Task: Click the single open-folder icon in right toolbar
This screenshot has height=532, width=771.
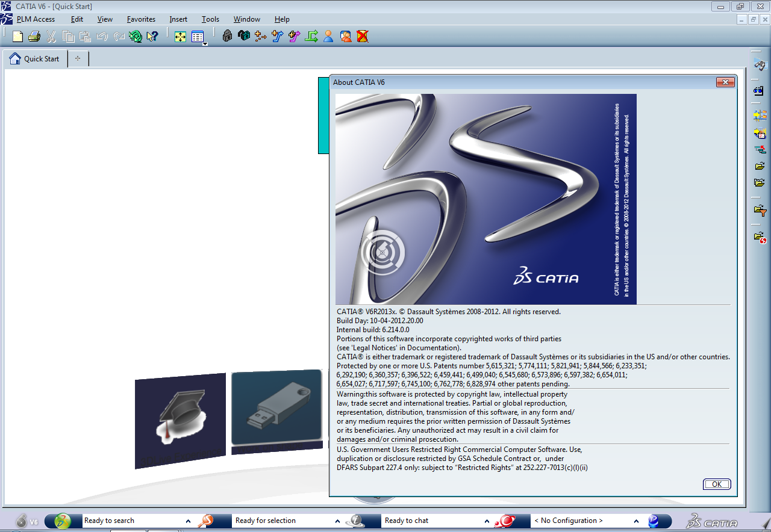Action: (760, 166)
